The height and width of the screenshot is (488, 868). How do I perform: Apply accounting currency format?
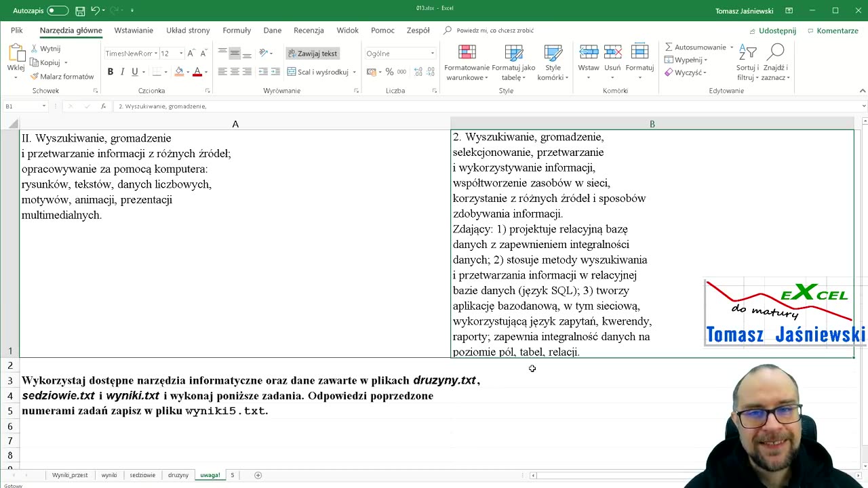371,72
